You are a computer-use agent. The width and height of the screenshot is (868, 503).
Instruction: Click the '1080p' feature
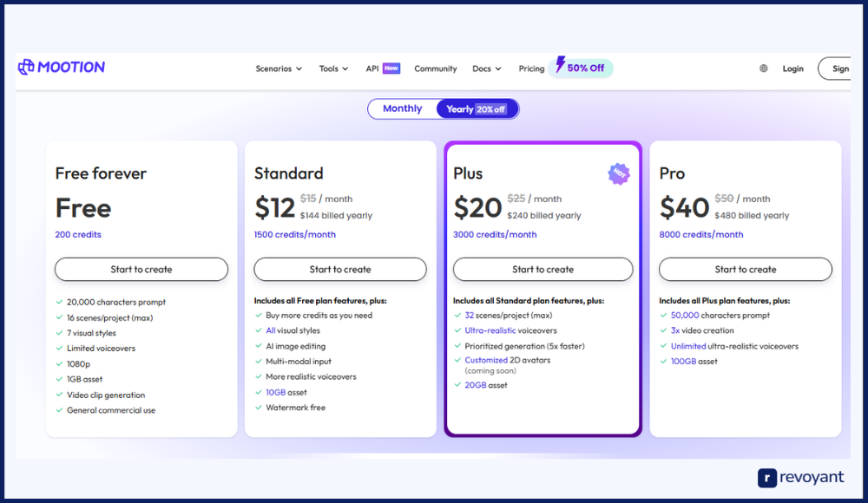point(78,363)
